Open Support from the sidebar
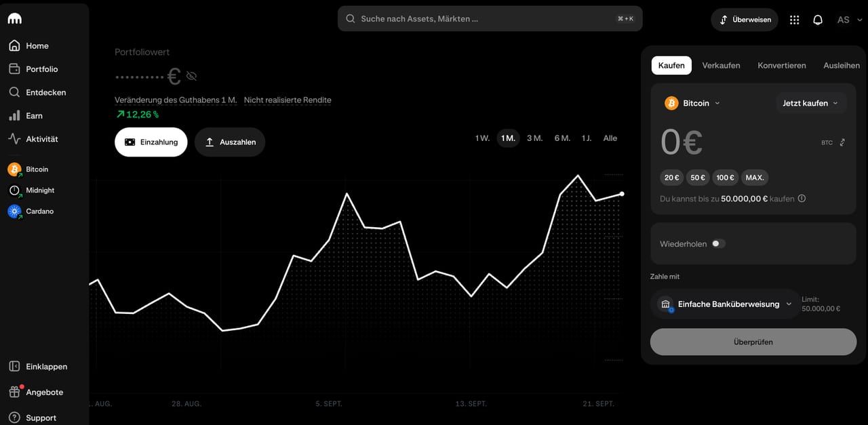The height and width of the screenshot is (425, 868). pos(32,418)
